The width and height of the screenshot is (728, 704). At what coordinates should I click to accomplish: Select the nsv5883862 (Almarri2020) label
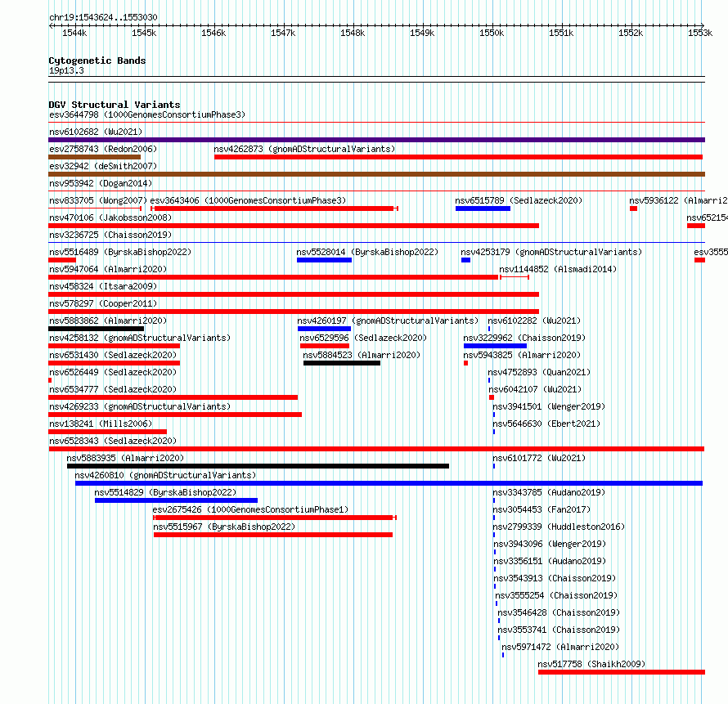pos(108,321)
